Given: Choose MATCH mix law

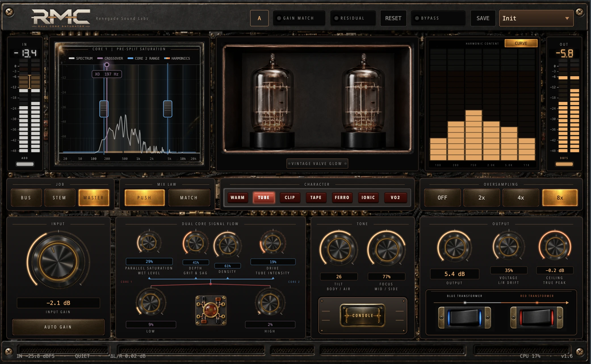Looking at the screenshot, I should point(189,198).
